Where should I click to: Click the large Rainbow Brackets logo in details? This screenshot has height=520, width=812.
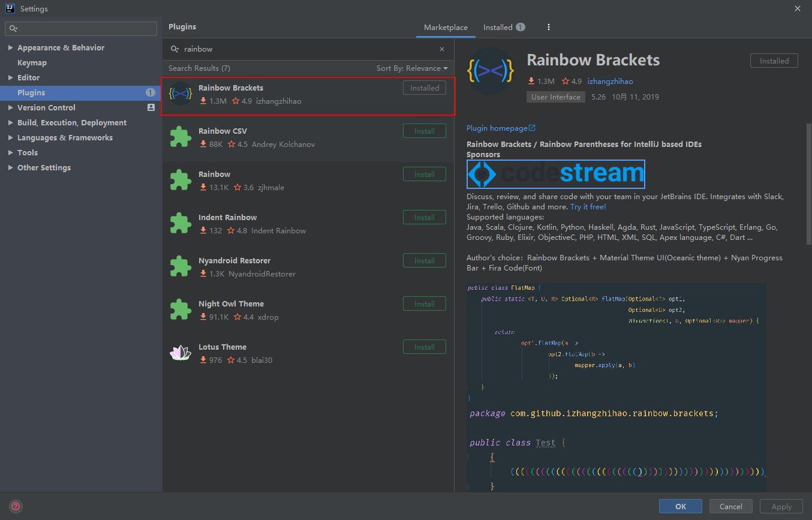(x=491, y=71)
